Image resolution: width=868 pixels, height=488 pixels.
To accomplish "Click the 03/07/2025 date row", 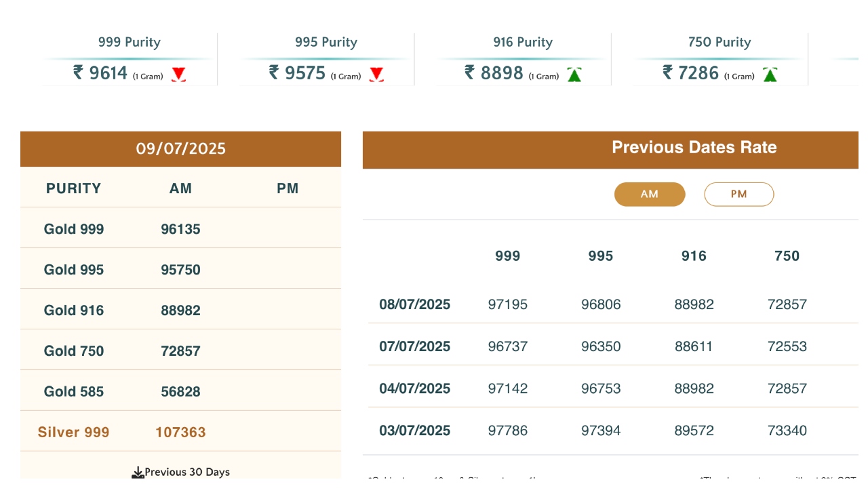I will [414, 430].
